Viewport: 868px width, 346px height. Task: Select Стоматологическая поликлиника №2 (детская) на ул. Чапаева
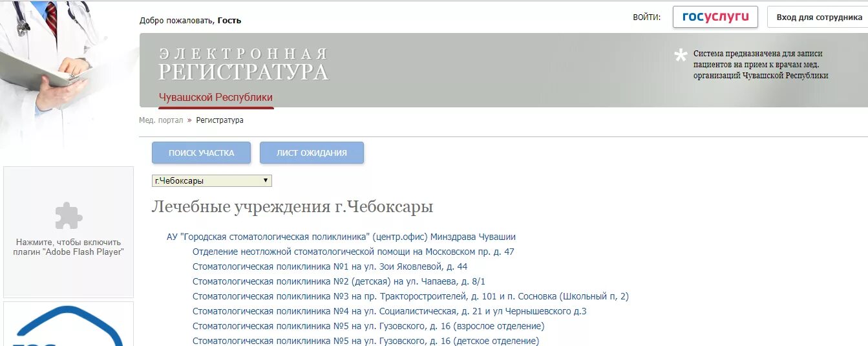pyautogui.click(x=339, y=281)
